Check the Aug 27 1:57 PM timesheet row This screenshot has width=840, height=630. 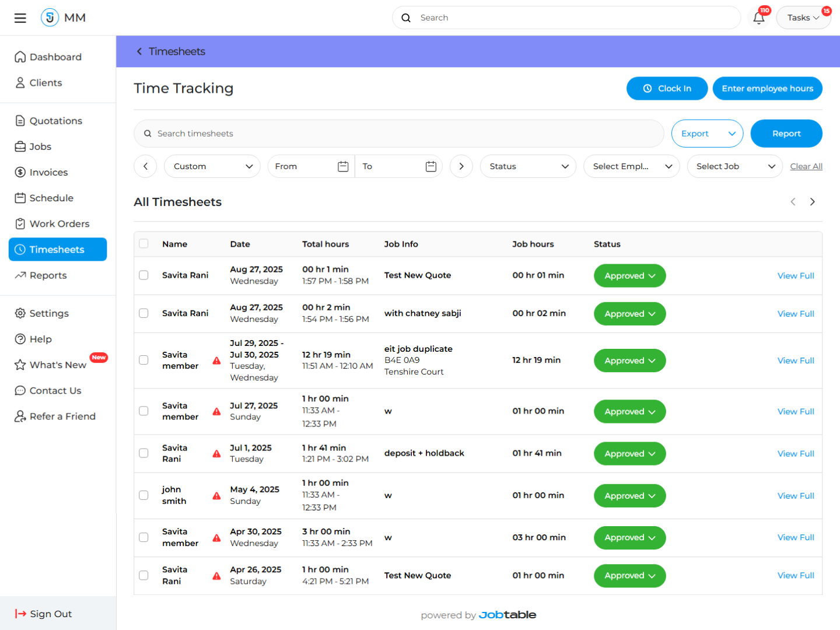click(x=143, y=275)
